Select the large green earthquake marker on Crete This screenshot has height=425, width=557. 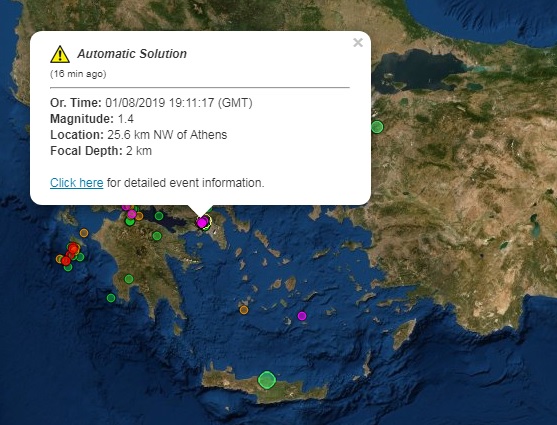[267, 380]
